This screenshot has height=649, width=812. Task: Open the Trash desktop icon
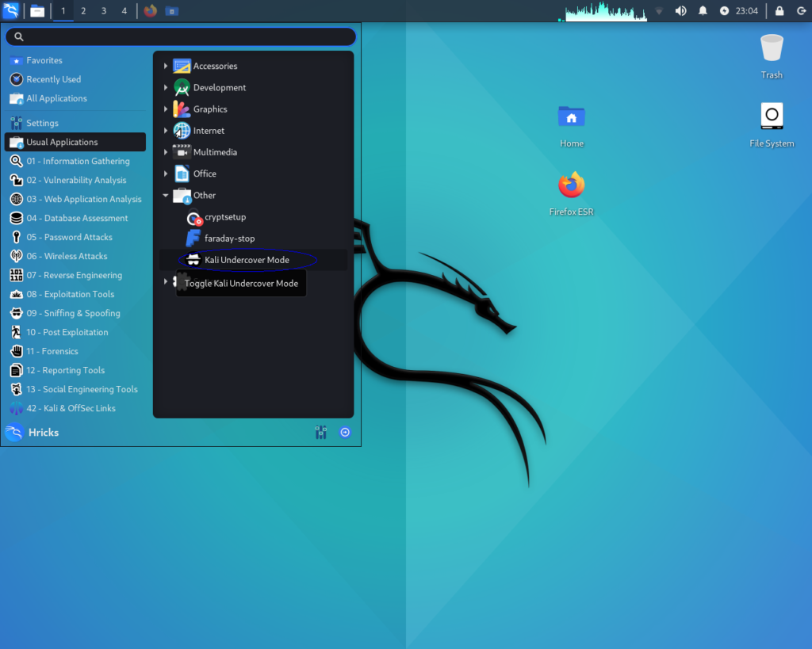772,56
